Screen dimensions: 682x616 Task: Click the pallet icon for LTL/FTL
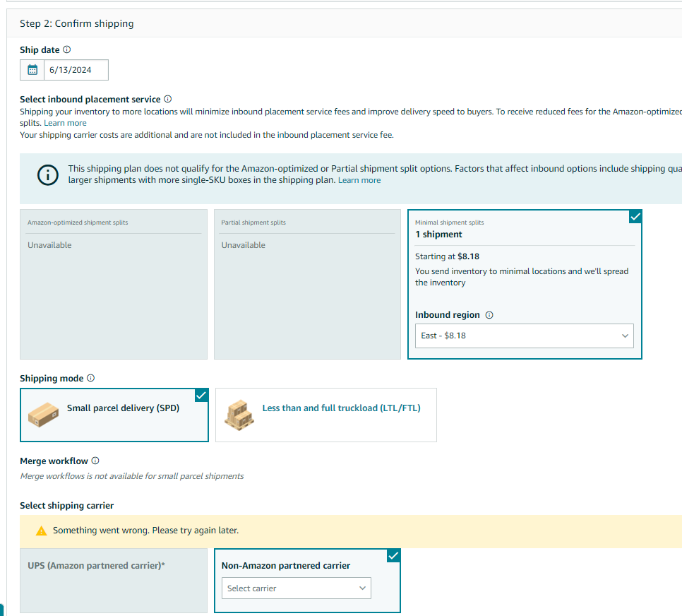coord(239,415)
